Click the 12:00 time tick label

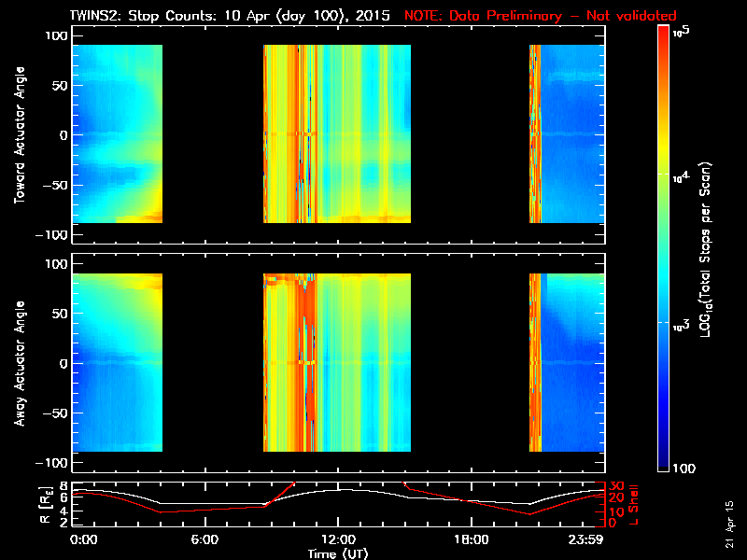(x=338, y=540)
